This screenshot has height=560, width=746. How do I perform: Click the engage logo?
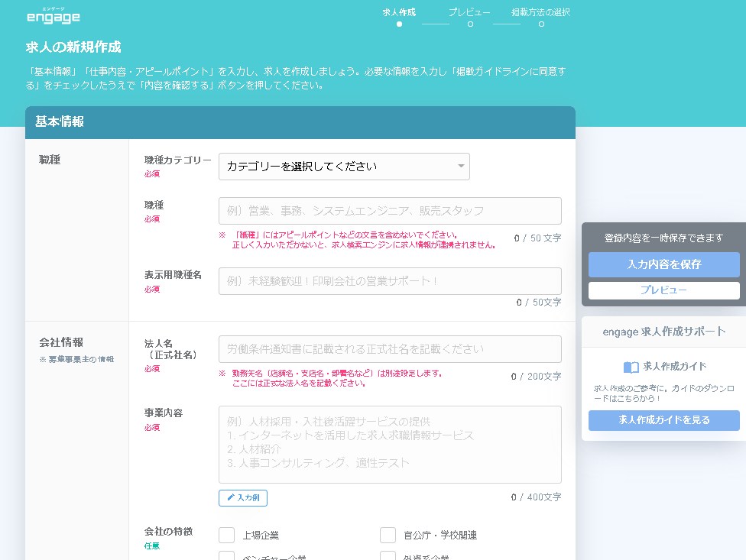click(54, 16)
